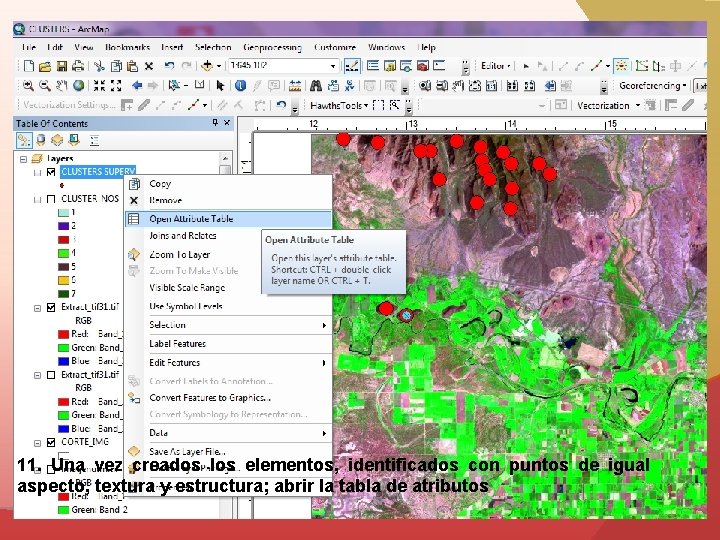Switch to List By Source view
Image resolution: width=720 pixels, height=540 pixels.
coord(41,140)
